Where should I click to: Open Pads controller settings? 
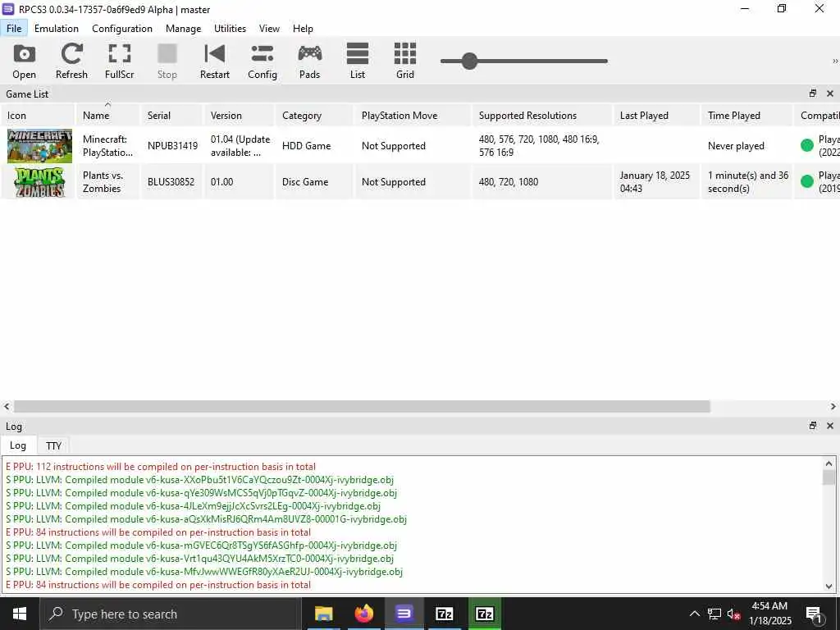click(x=309, y=61)
